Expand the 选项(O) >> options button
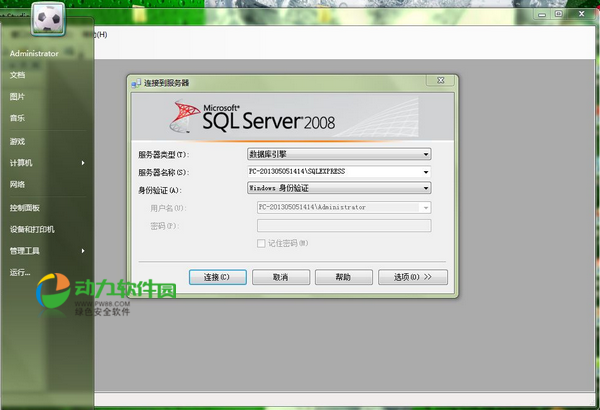 412,277
